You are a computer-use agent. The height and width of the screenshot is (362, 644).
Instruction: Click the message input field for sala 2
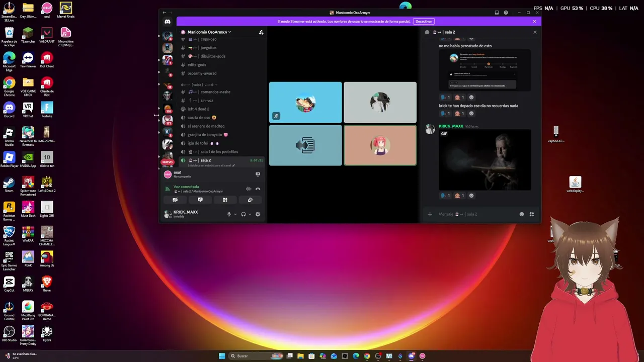tap(475, 214)
